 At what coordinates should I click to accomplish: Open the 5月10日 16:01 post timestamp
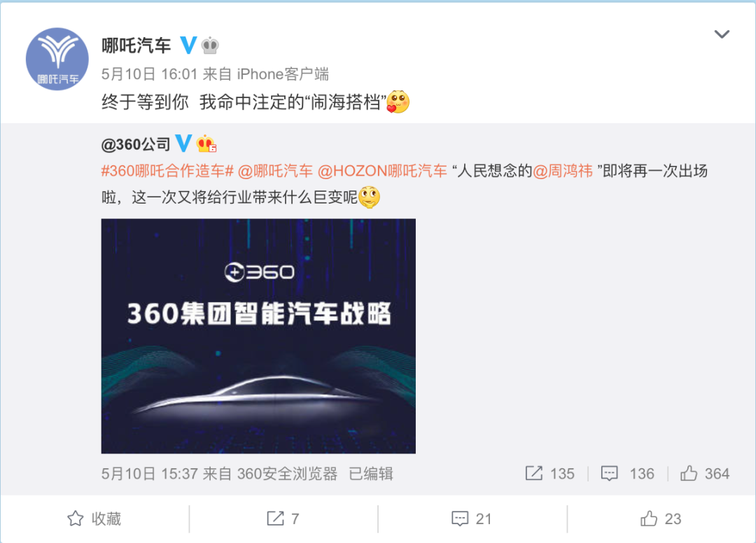coord(150,74)
